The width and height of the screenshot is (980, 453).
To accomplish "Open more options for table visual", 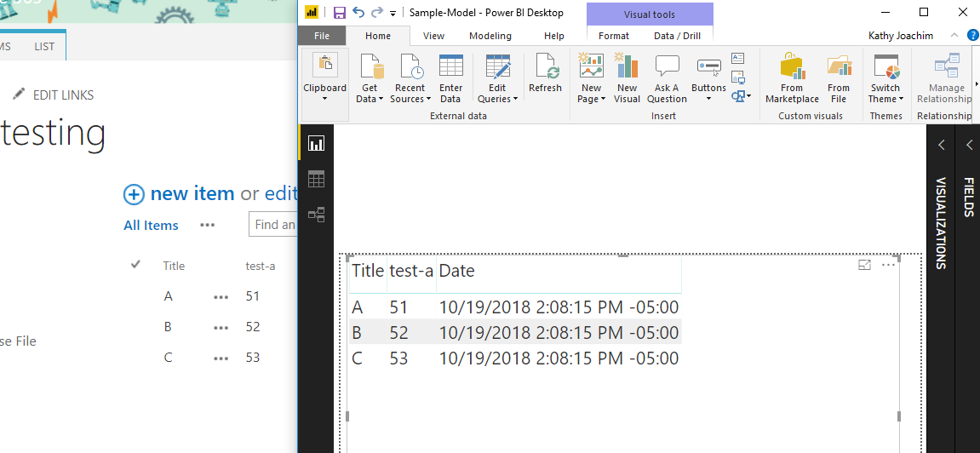I will pos(888,265).
